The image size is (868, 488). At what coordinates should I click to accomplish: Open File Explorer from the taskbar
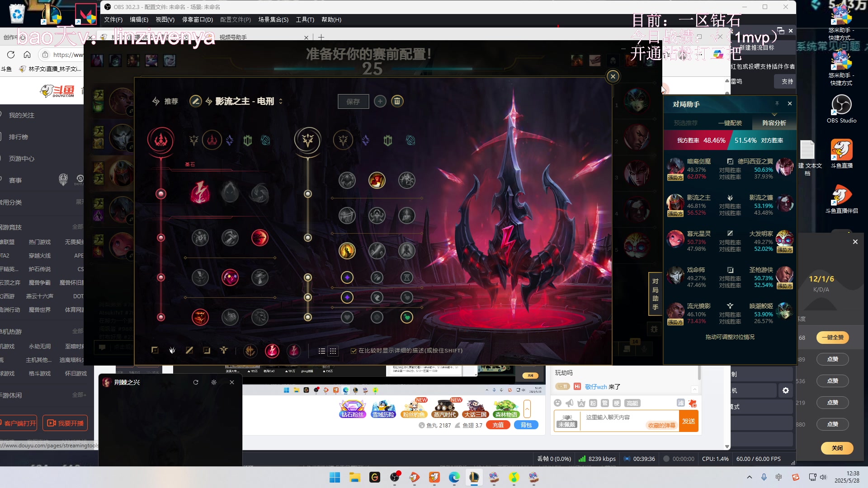pyautogui.click(x=355, y=477)
